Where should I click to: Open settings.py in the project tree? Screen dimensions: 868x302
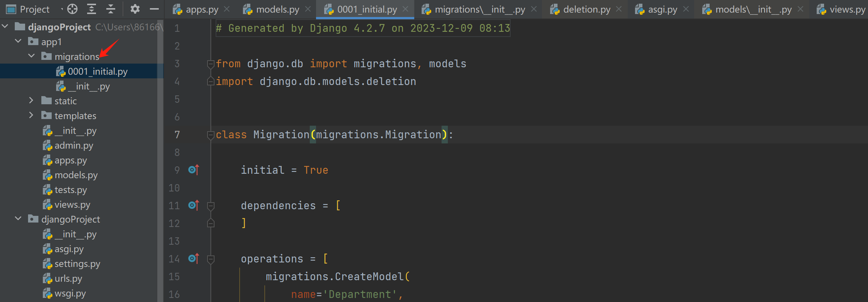coord(77,264)
